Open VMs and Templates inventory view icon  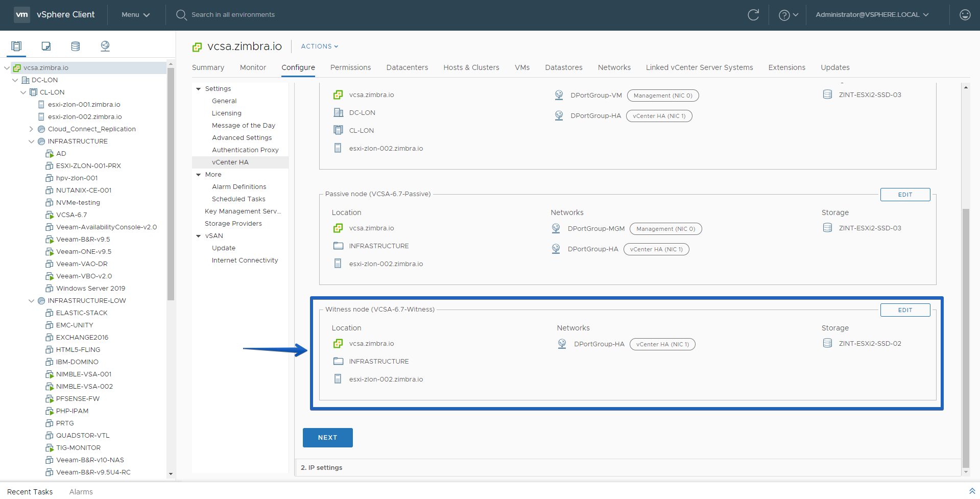(46, 46)
